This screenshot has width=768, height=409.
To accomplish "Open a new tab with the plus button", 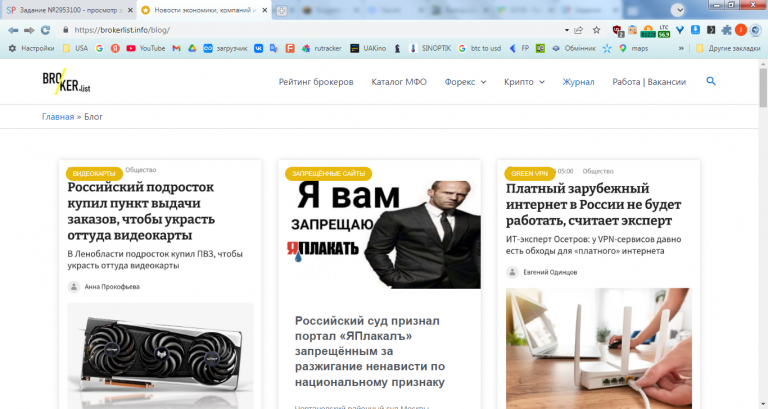I will (x=282, y=11).
